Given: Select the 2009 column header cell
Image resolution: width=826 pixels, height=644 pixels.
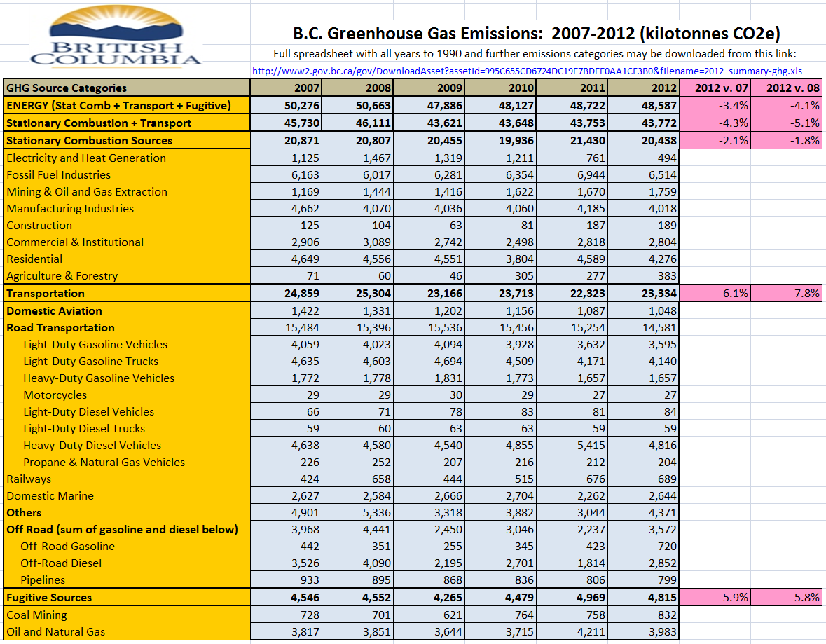Looking at the screenshot, I should point(429,88).
